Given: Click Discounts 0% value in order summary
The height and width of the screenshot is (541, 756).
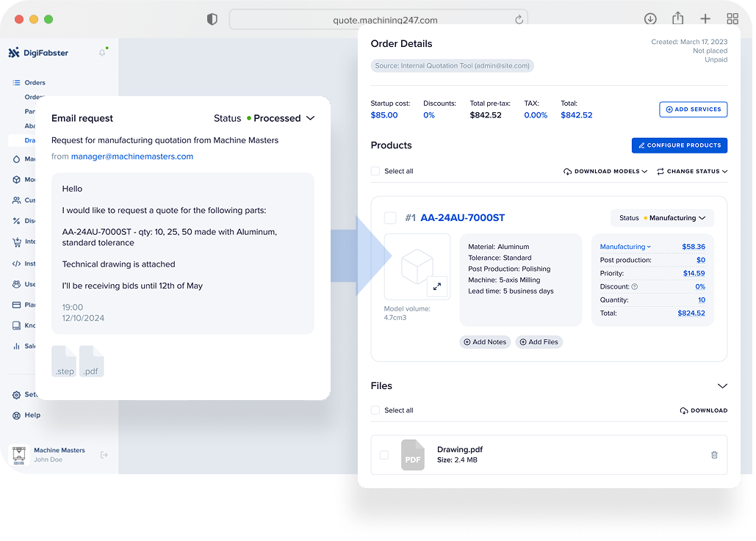Looking at the screenshot, I should pos(428,115).
